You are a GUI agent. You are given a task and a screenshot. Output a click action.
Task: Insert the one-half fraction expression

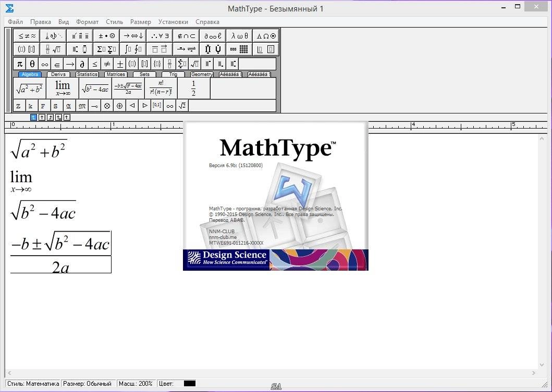pos(193,88)
